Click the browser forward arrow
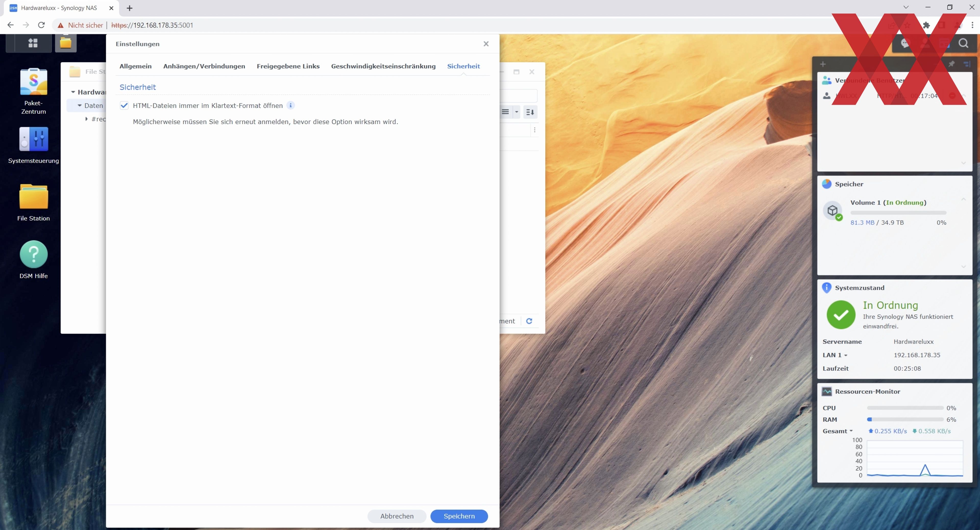 click(x=26, y=25)
